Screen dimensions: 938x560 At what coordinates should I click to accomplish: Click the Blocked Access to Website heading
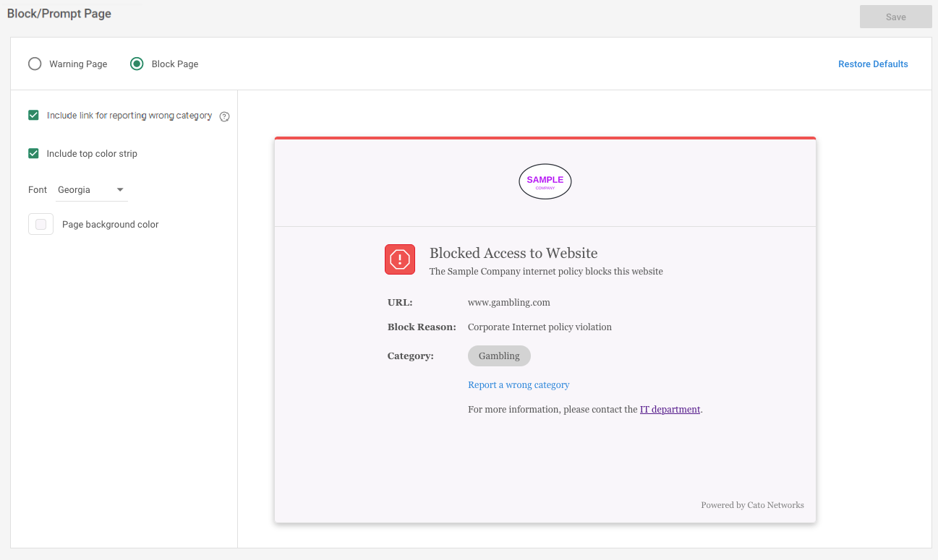click(x=513, y=254)
